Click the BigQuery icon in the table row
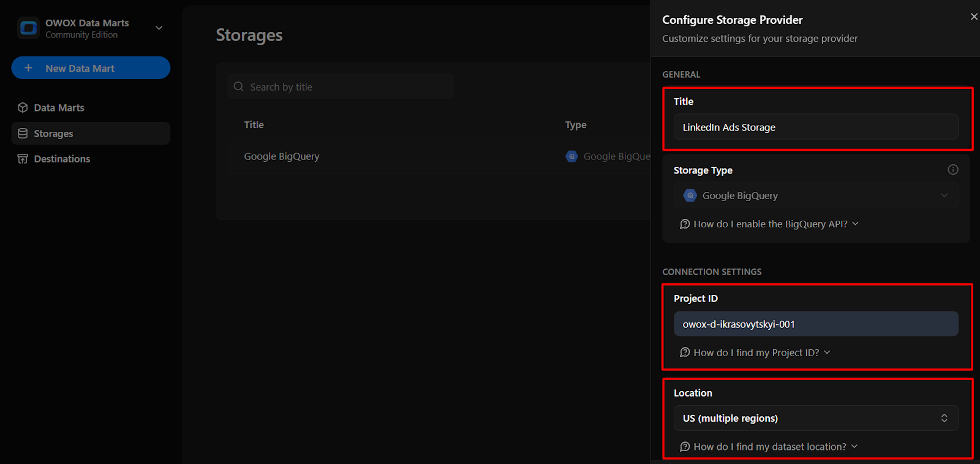 tap(571, 156)
